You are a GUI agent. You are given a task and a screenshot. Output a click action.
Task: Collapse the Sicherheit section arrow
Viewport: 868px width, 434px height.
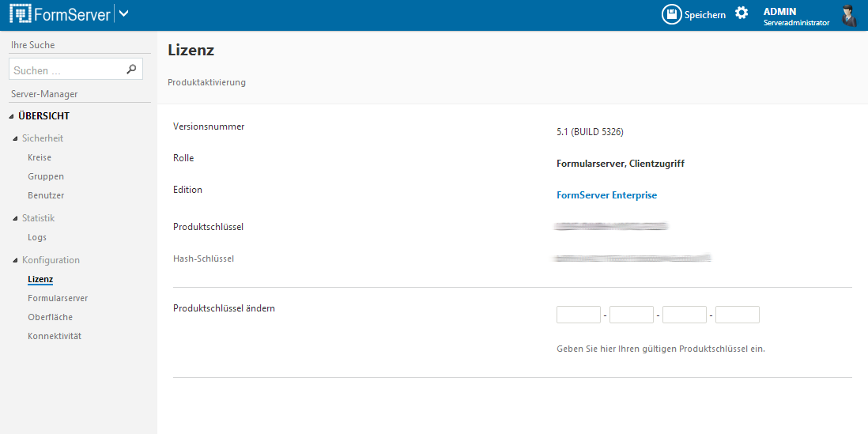tap(16, 138)
